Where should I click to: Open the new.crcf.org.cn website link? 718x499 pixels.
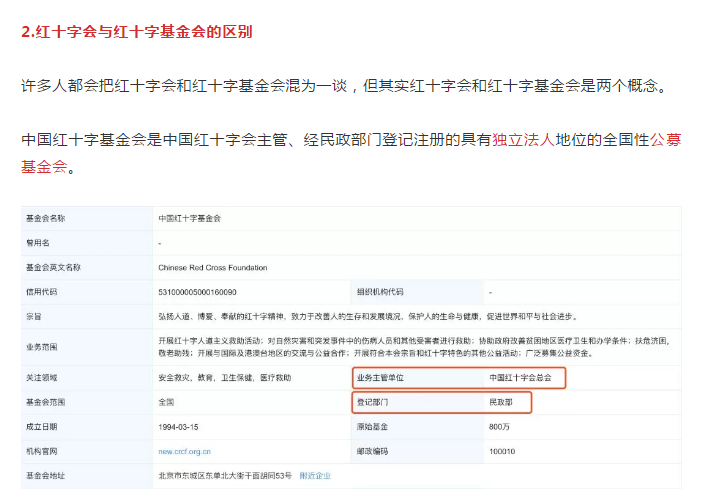coord(185,451)
